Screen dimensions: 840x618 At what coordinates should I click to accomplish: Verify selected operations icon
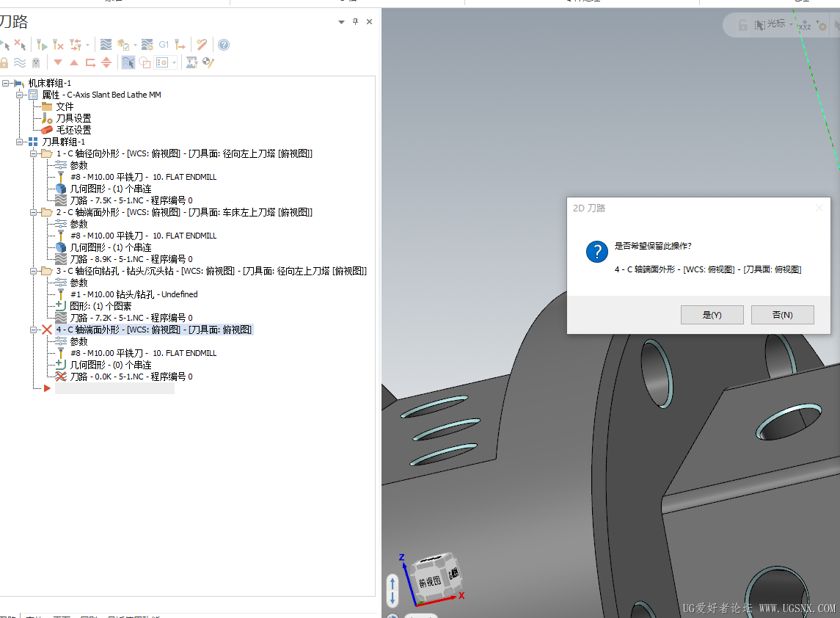pyautogui.click(x=123, y=45)
